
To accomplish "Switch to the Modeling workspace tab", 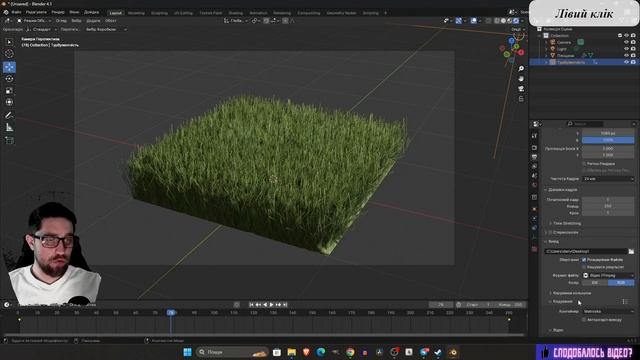I will coord(136,13).
